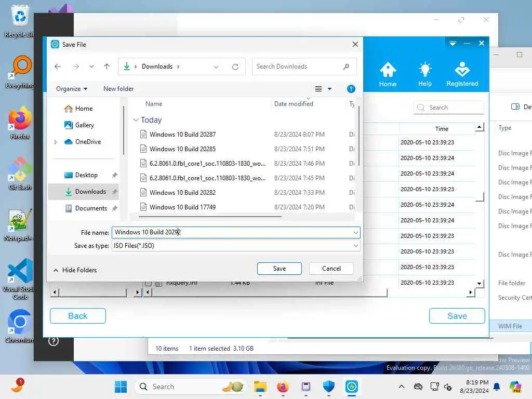532x399 pixels.
Task: Open File Explorer from taskbar
Action: [x=260, y=387]
